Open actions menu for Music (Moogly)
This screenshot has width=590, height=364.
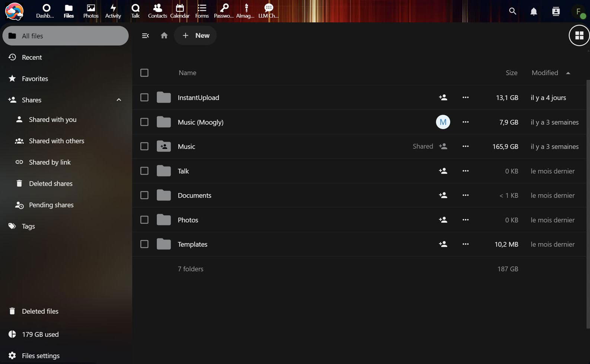click(x=465, y=122)
